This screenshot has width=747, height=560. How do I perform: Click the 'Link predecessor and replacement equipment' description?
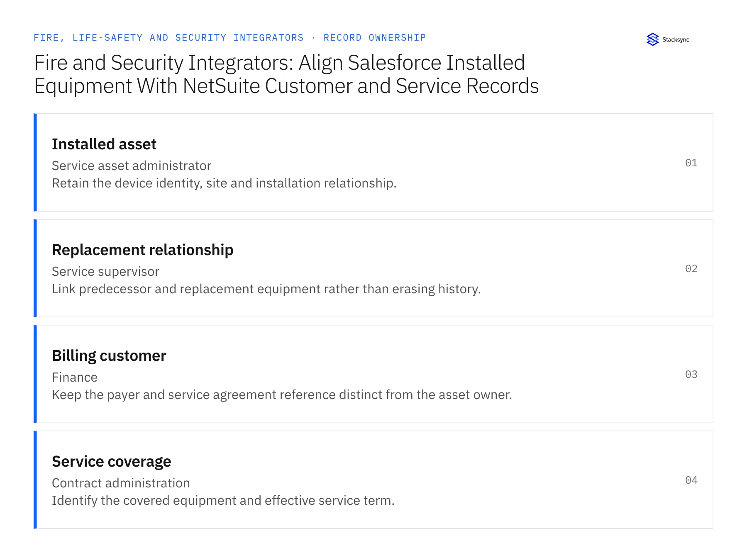[x=266, y=289]
